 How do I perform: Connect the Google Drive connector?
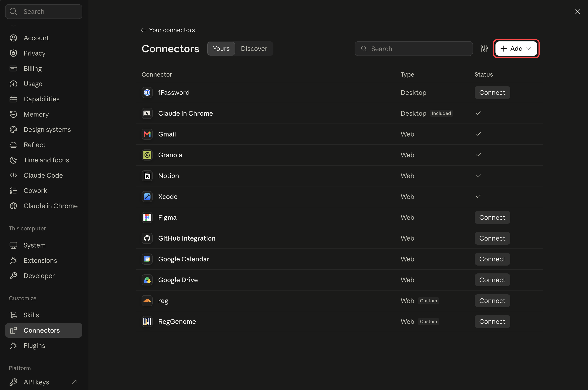pos(492,280)
